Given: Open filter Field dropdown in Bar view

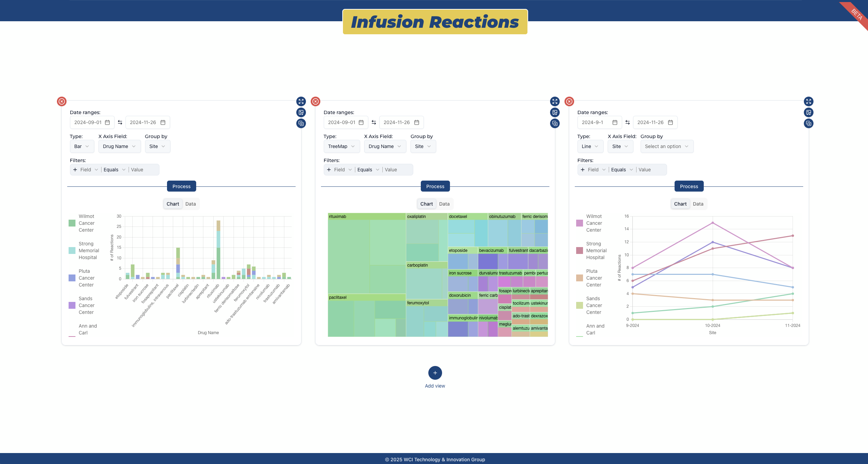Looking at the screenshot, I should point(89,170).
